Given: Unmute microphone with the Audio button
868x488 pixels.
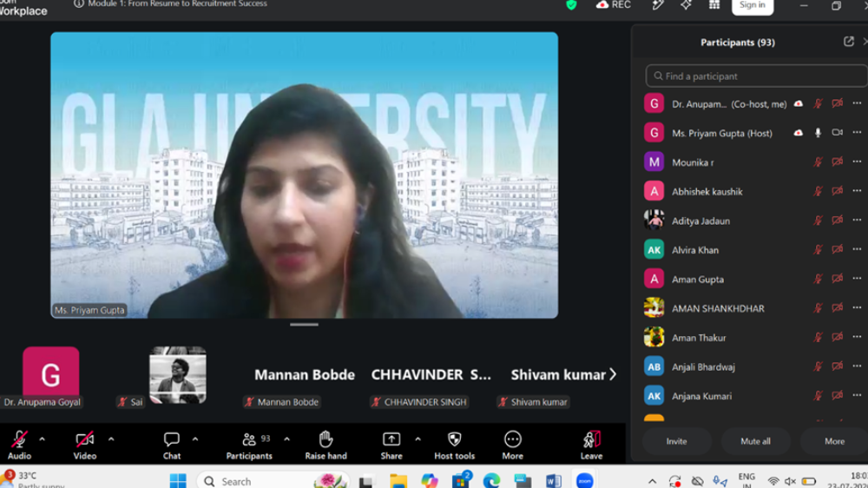Looking at the screenshot, I should tap(19, 445).
